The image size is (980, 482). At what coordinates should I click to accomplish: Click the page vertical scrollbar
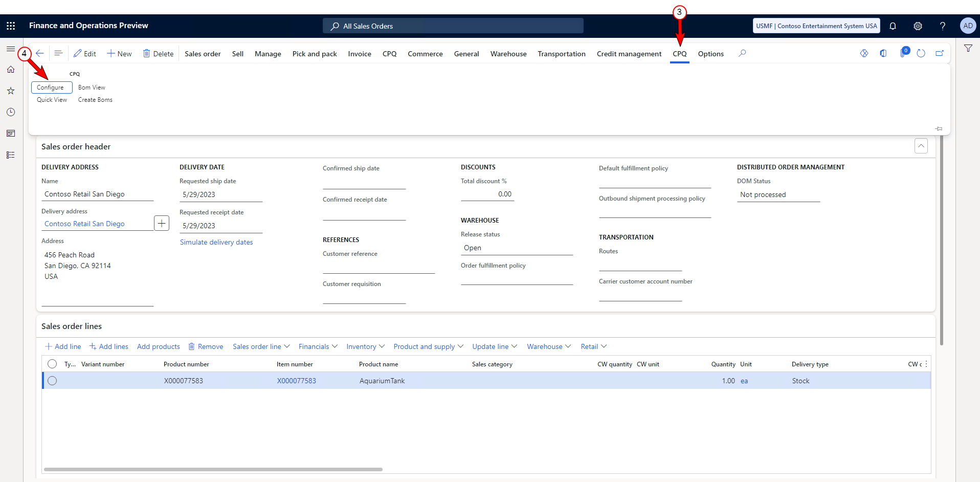(x=941, y=240)
